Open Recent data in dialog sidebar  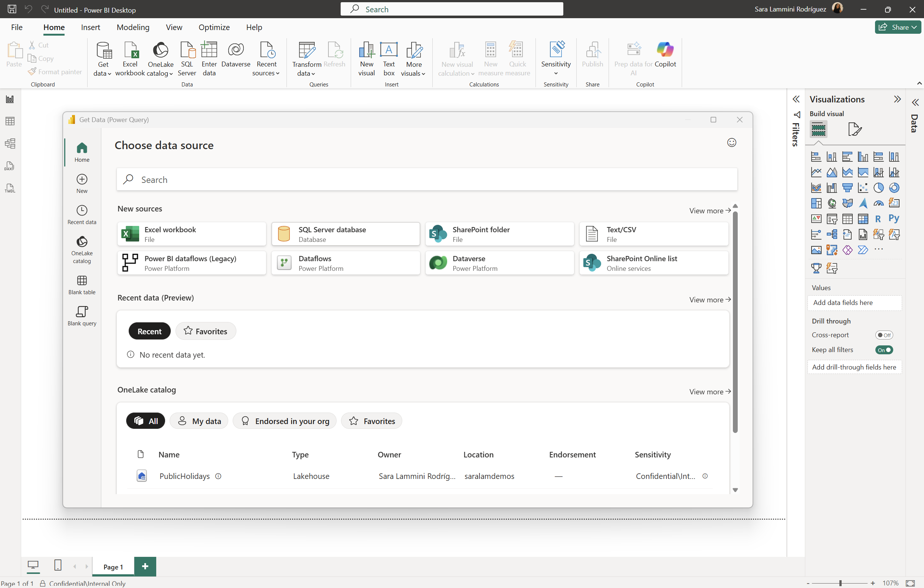tap(82, 215)
